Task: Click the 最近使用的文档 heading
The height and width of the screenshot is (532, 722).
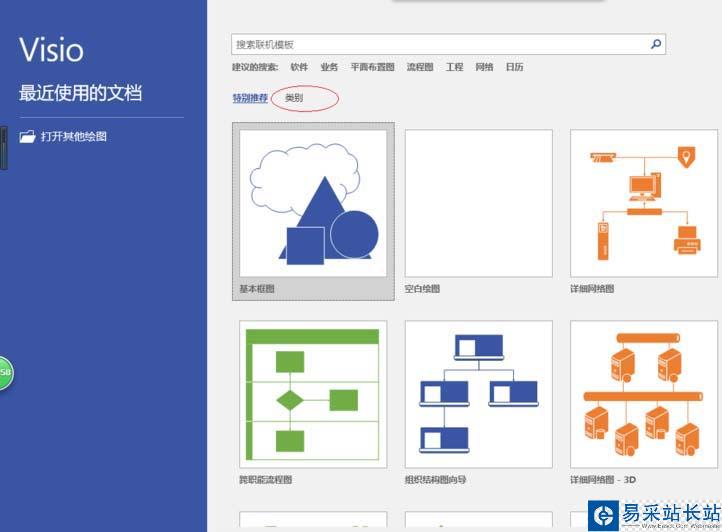Action: point(81,93)
